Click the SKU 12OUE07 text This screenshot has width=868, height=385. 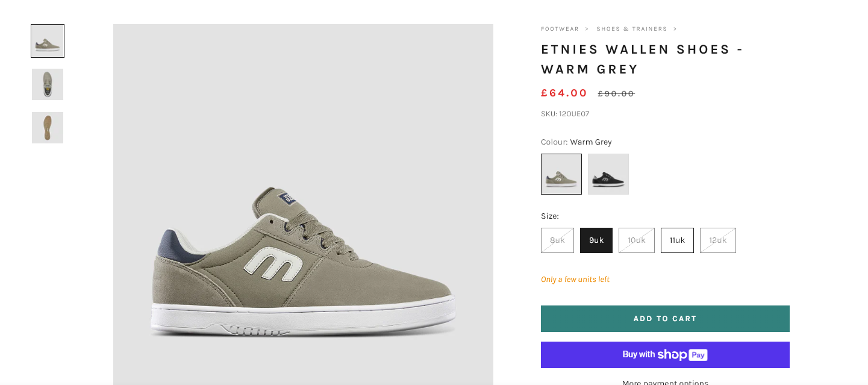click(565, 114)
